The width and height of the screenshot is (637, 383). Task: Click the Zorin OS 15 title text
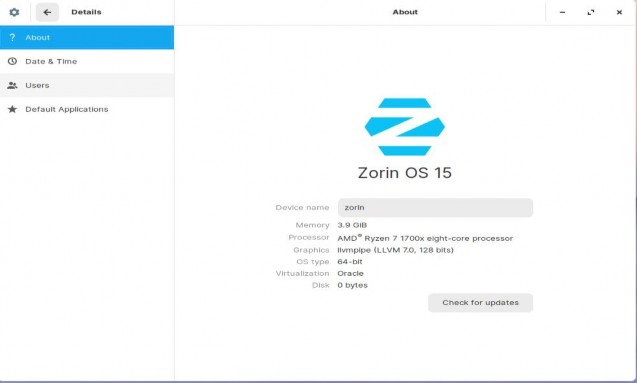(x=405, y=173)
